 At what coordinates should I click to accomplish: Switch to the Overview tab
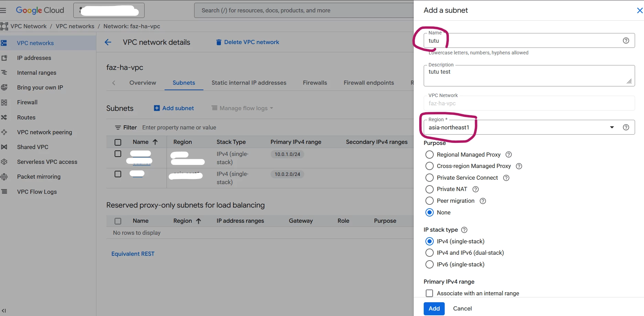142,83
